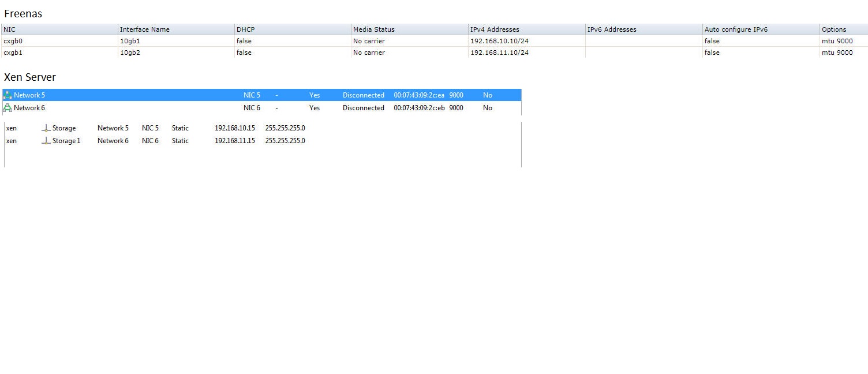
Task: Click mtu 9000 option in cxgb1 row
Action: [837, 53]
